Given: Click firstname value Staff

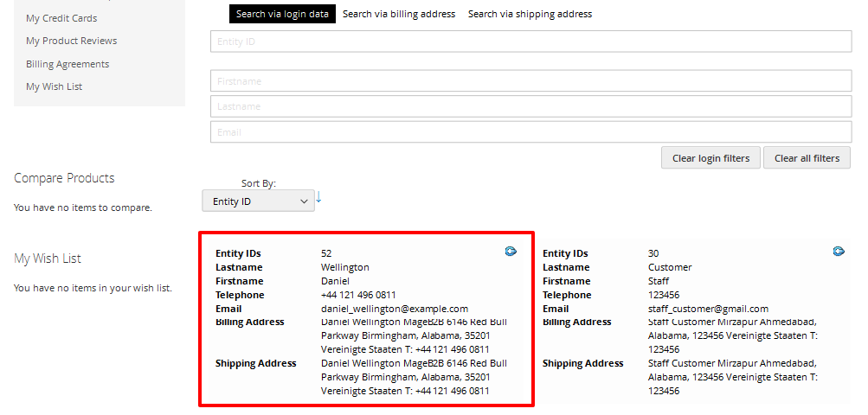Looking at the screenshot, I should point(659,281).
